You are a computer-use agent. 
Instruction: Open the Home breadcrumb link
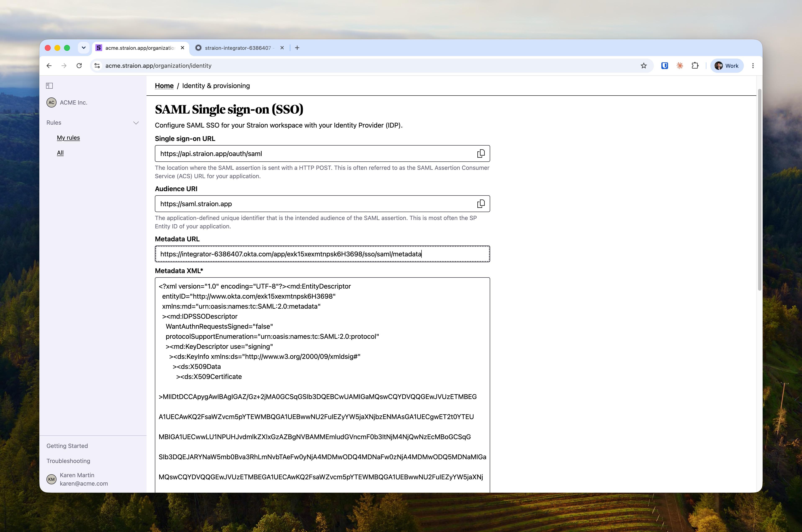[x=164, y=86]
